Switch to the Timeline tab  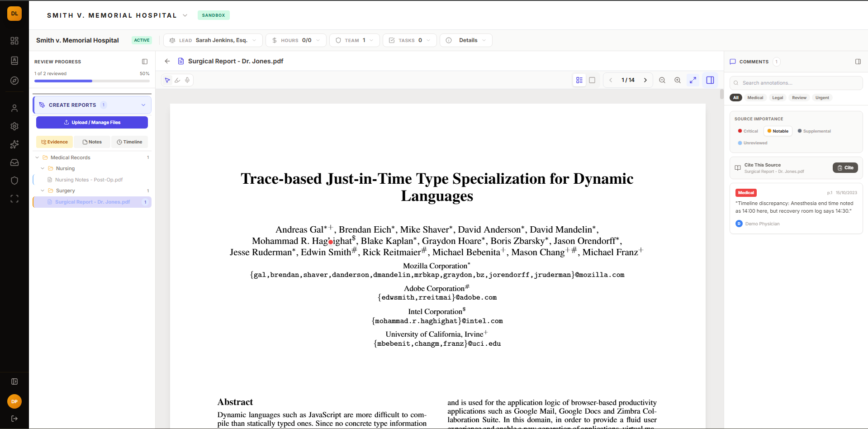[129, 142]
